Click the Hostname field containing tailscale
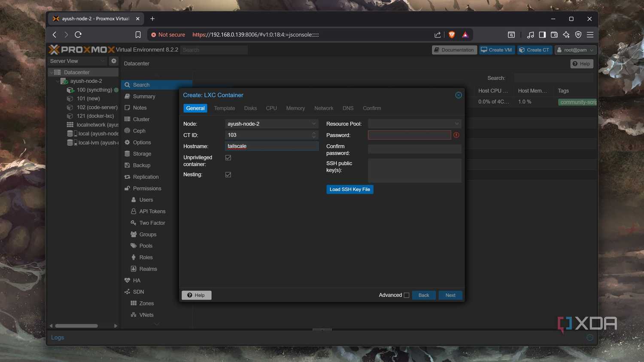 pyautogui.click(x=272, y=146)
